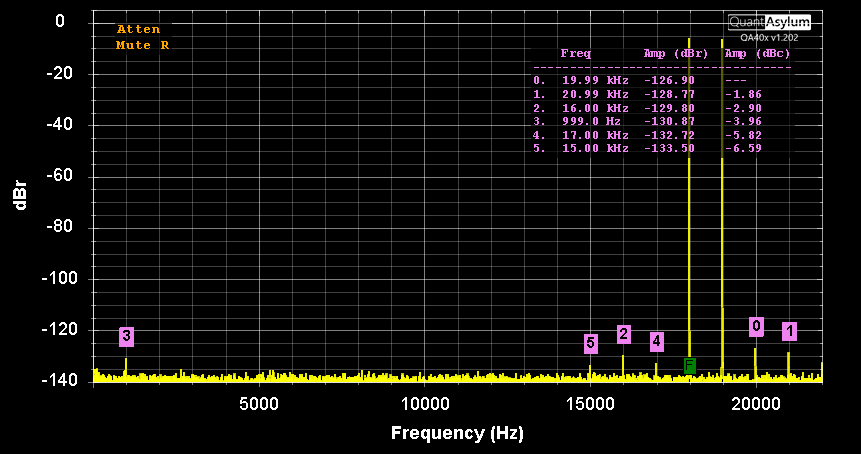861x454 pixels.
Task: Click peak marker 4 at 17 kHz
Action: (657, 341)
